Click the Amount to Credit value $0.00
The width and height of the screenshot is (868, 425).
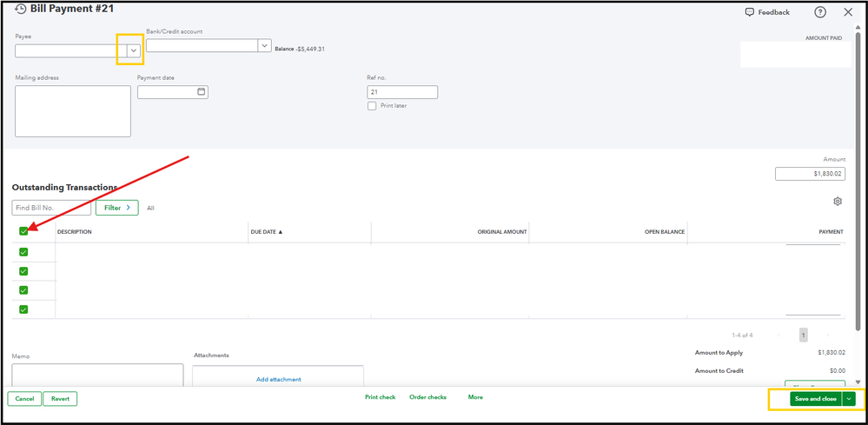(838, 371)
